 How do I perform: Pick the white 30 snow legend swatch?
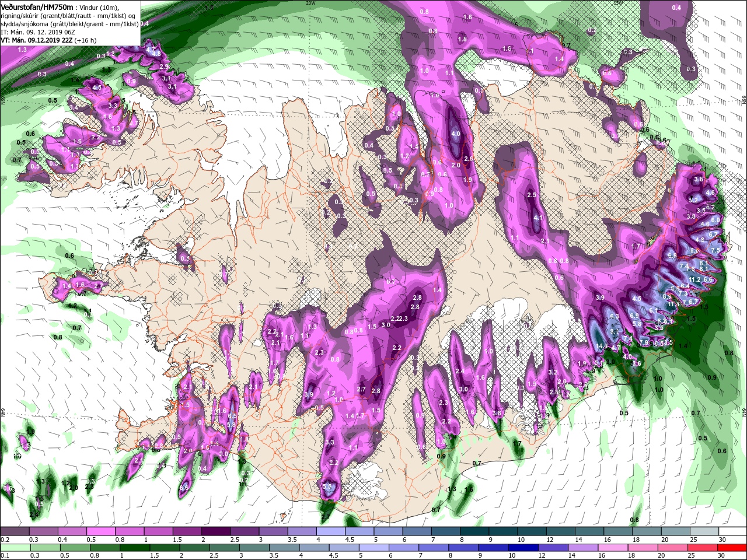coord(732,531)
